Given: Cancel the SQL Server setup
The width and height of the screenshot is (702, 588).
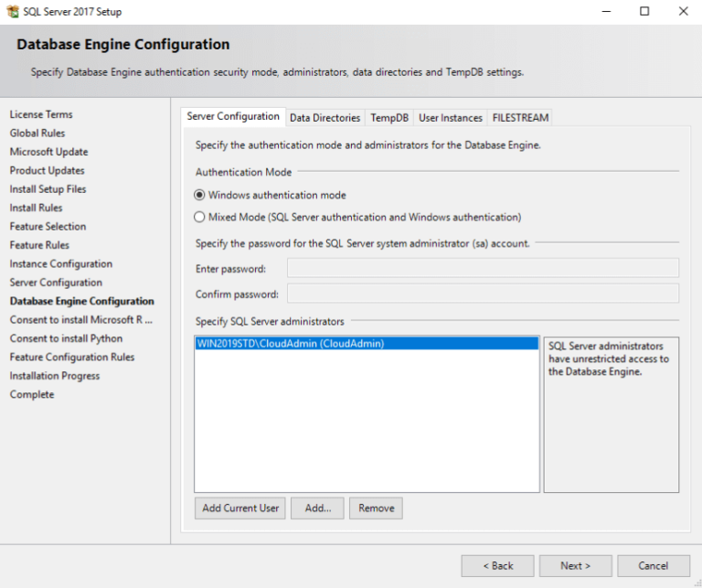Looking at the screenshot, I should 653,565.
